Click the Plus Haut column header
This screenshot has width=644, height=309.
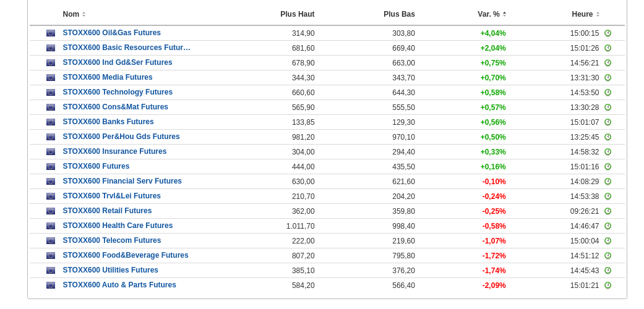coord(297,14)
